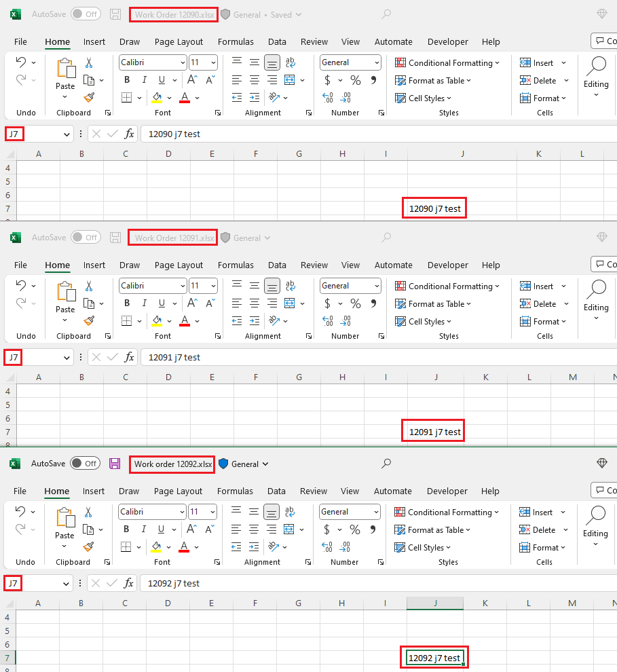Screen dimensions: 617x672
Task: Click Comments button in Work Order 12091 window
Action: pos(604,264)
